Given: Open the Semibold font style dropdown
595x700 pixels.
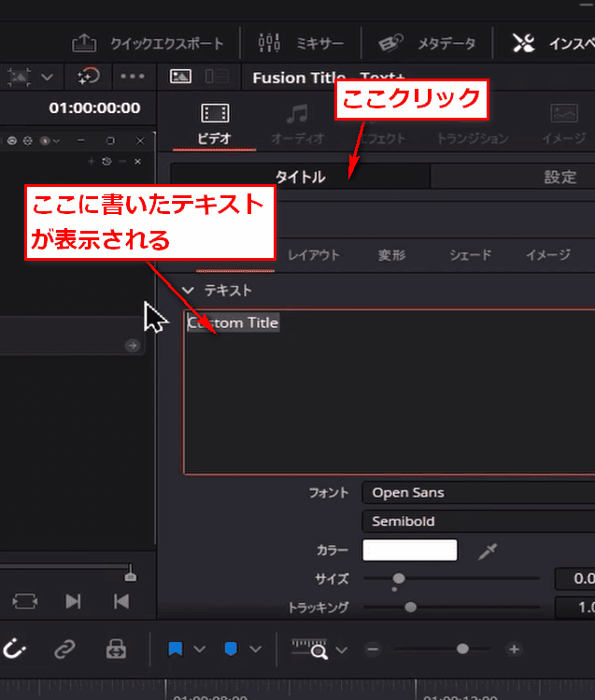Looking at the screenshot, I should coord(476,521).
